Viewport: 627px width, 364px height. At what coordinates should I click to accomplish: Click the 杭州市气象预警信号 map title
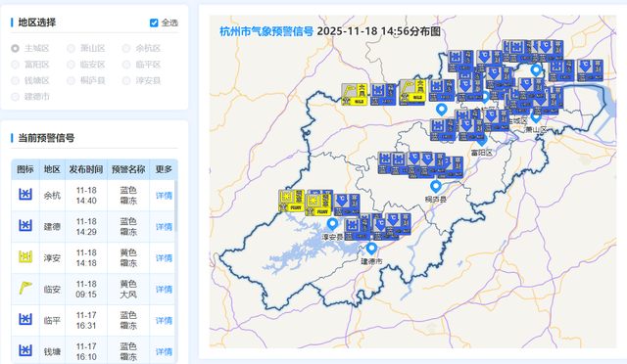[x=266, y=31]
